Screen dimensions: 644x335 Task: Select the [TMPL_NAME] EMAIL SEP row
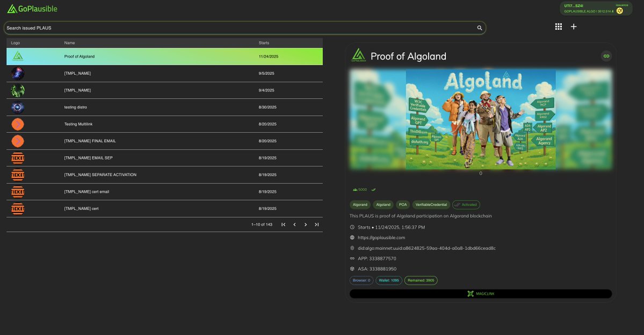(164, 158)
